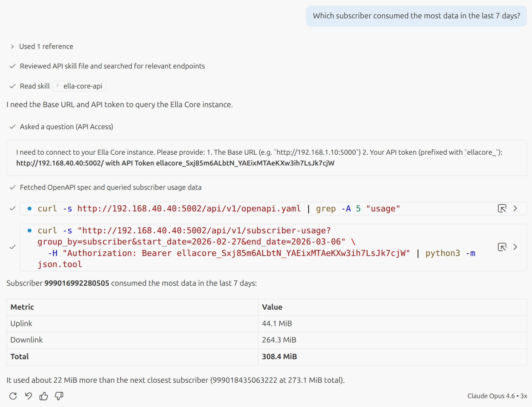Click the 'Claude Opus 4.6 • 3x' model label

pyautogui.click(x=497, y=396)
